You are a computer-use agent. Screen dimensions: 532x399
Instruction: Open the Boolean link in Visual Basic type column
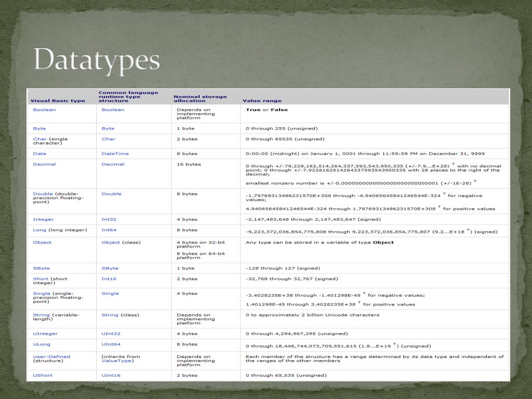tap(44, 110)
